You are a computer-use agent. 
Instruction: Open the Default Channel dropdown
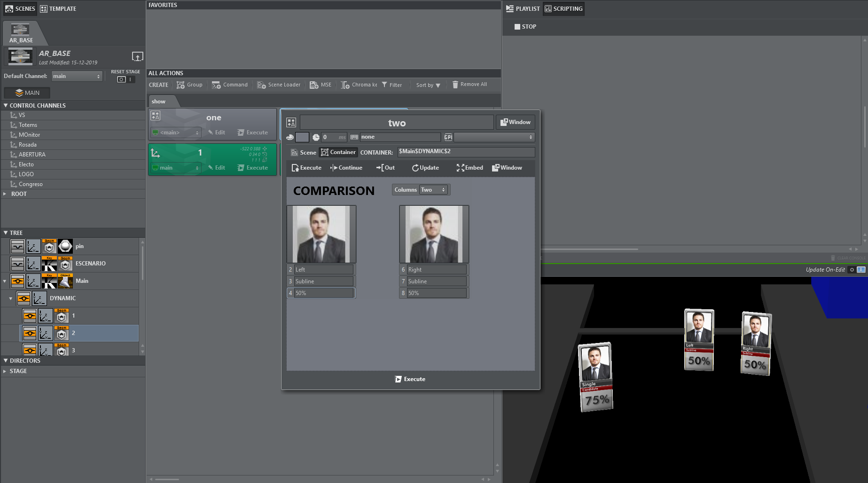tap(77, 76)
